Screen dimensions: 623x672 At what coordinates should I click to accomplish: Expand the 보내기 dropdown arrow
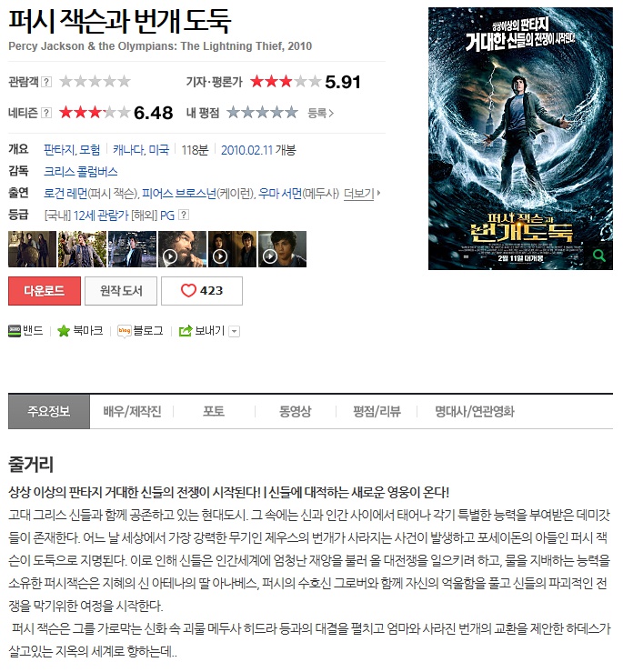234,331
